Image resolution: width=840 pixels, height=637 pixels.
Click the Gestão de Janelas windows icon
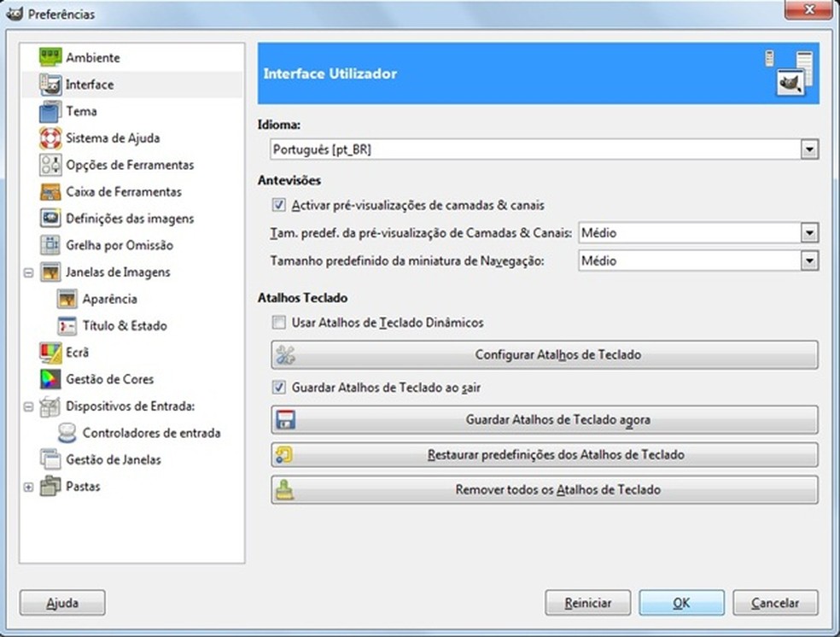click(50, 459)
